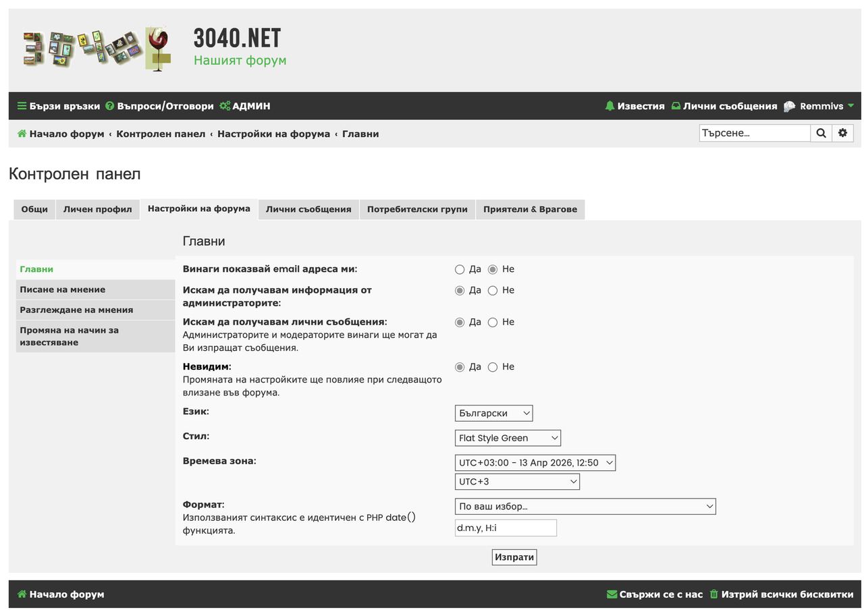
Task: Click the question mark icon for Въпроси/Отговори
Action: pyautogui.click(x=110, y=106)
